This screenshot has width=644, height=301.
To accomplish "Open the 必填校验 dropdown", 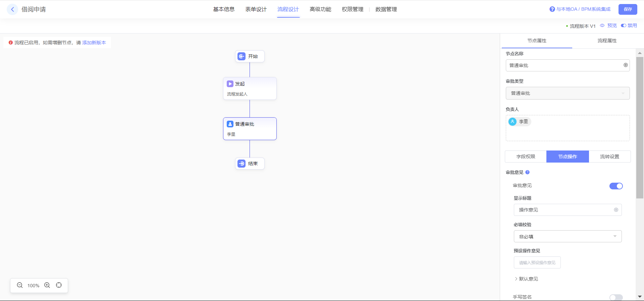I will click(568, 237).
